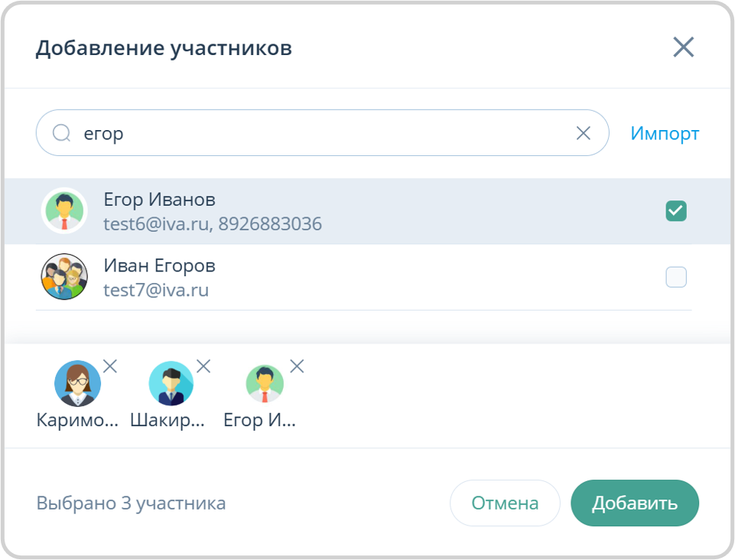735x560 pixels.
Task: Toggle selection of the Егор Иванов row
Action: point(344,210)
